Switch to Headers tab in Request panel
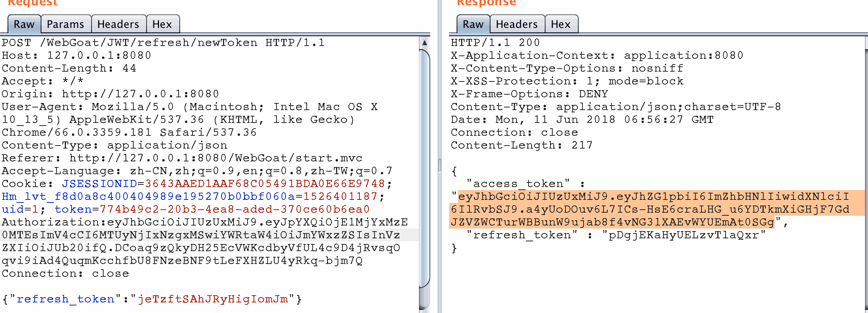The image size is (868, 313). coord(118,24)
